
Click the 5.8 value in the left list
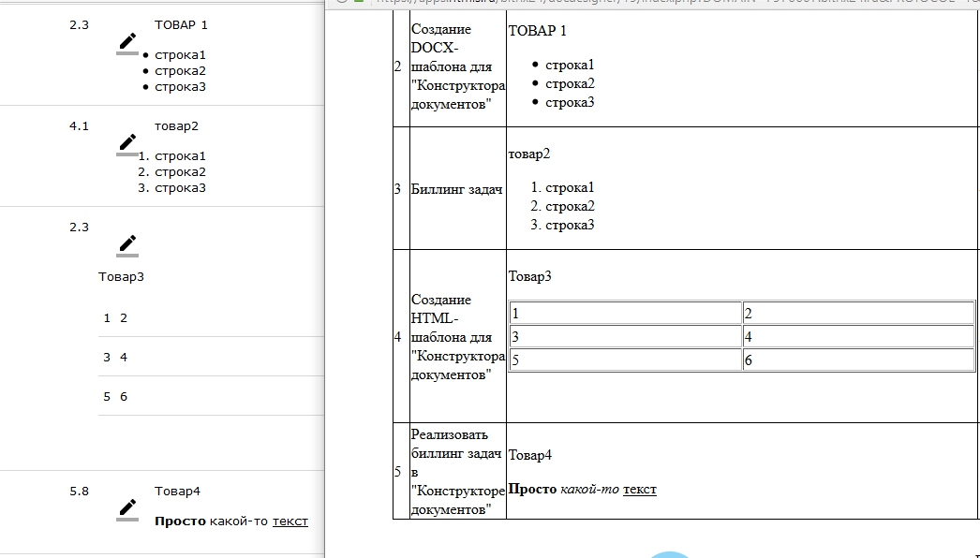point(79,491)
